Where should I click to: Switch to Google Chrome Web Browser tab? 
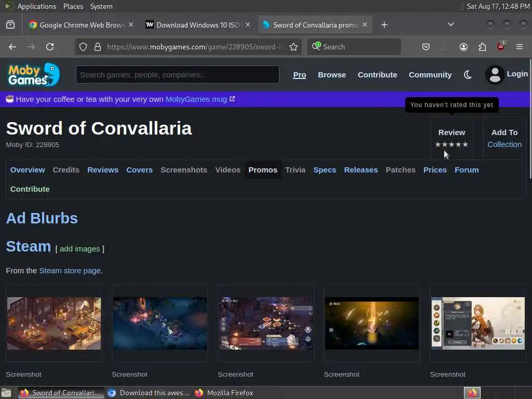tap(81, 25)
